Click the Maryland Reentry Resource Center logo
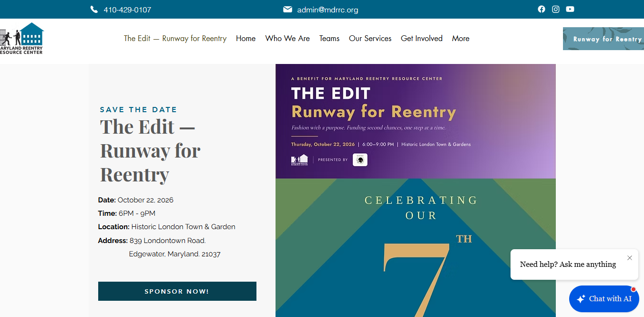Viewport: 644px width, 317px height. tap(22, 38)
